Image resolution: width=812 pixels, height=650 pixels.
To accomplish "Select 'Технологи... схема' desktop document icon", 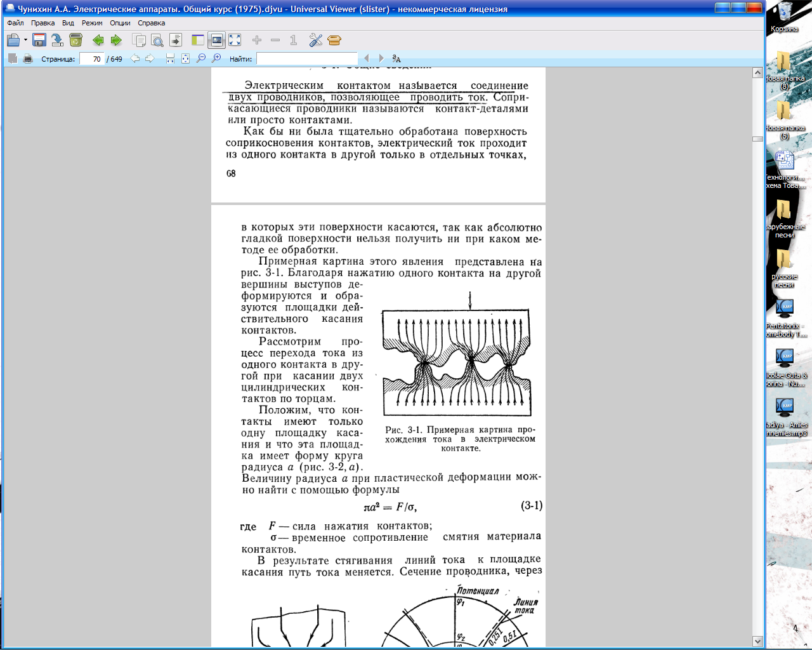I will tap(784, 169).
